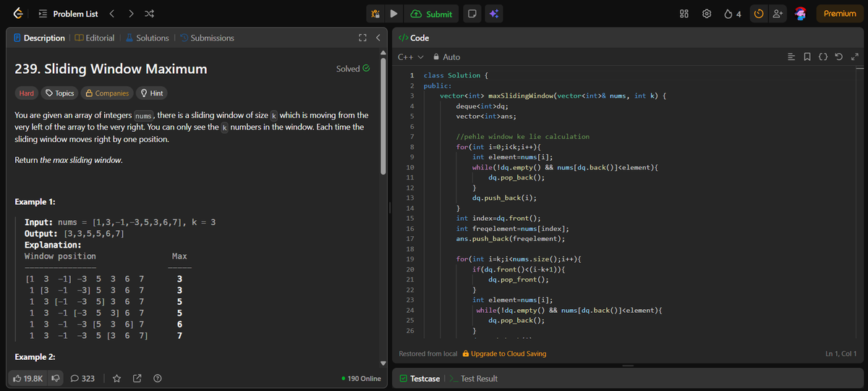Open the AI sparkle assistant icon
The height and width of the screenshot is (391, 868).
pos(495,14)
